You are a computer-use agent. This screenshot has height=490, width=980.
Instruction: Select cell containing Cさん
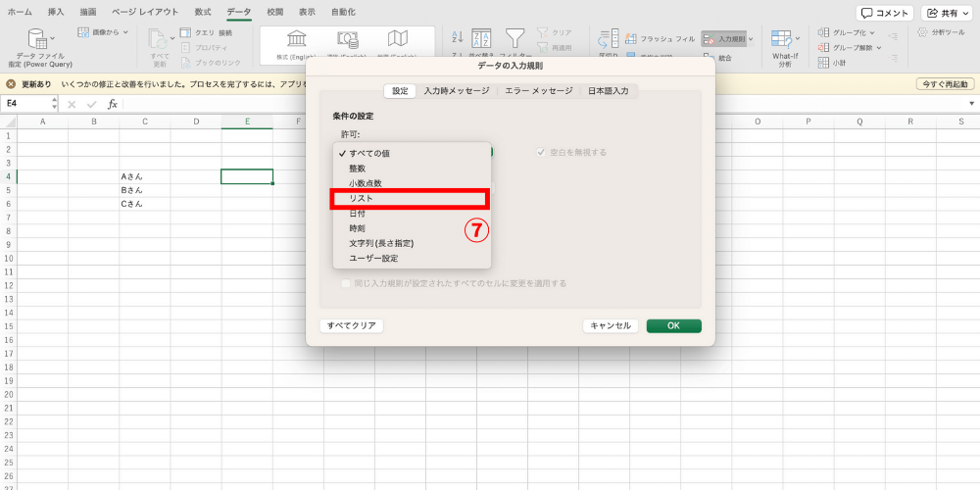145,204
